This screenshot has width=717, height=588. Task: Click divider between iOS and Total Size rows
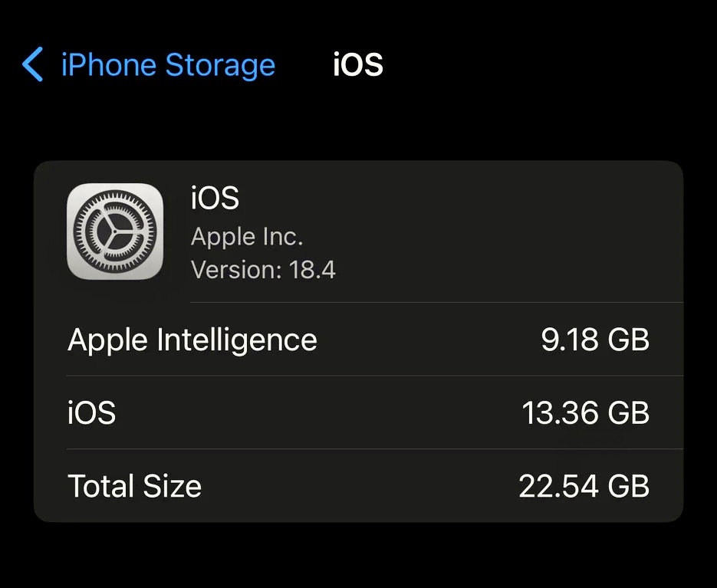374,449
